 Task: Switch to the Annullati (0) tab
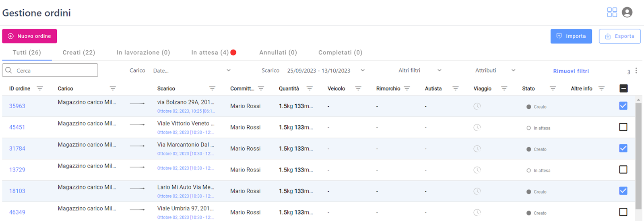click(x=278, y=52)
